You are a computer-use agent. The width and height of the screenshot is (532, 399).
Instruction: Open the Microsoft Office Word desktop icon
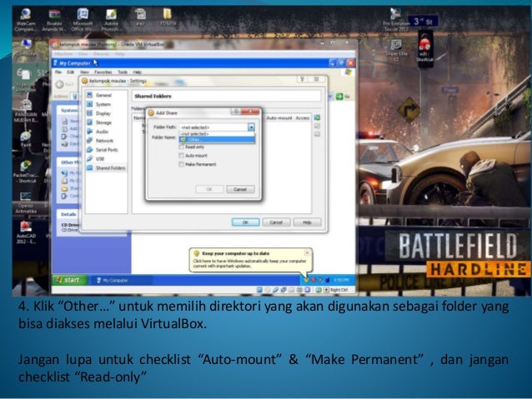[82, 20]
